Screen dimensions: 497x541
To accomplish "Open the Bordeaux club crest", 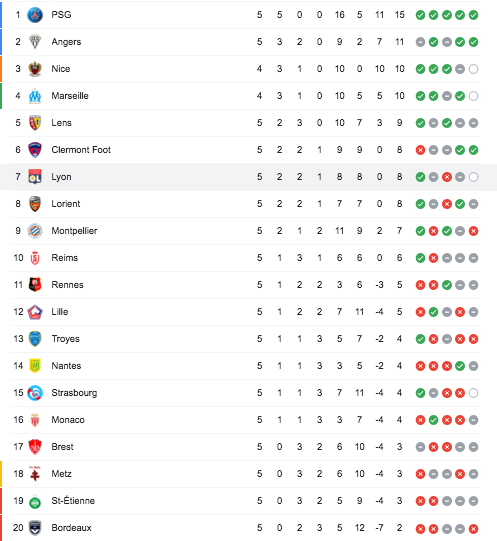I will tap(35, 528).
